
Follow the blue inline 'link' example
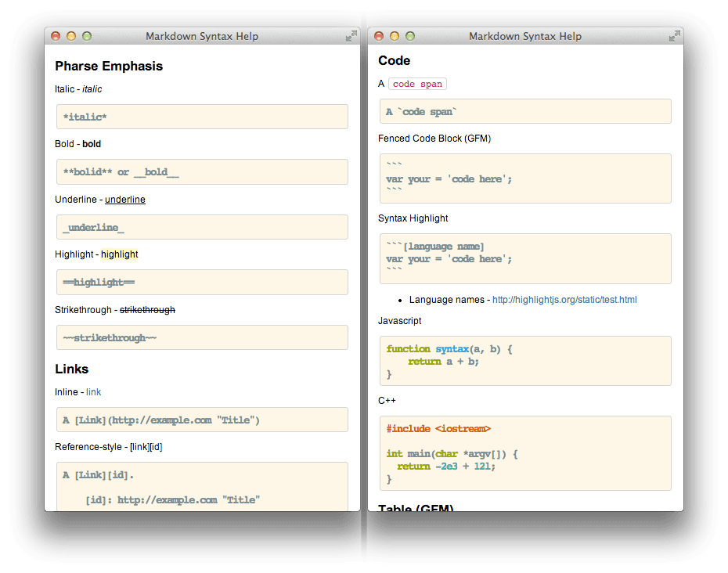point(93,392)
